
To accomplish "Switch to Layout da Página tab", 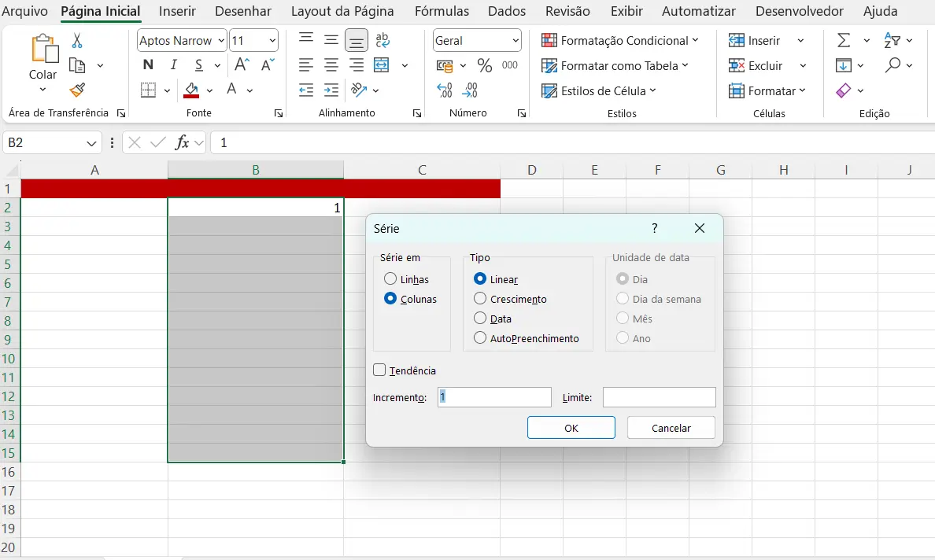I will pos(342,11).
